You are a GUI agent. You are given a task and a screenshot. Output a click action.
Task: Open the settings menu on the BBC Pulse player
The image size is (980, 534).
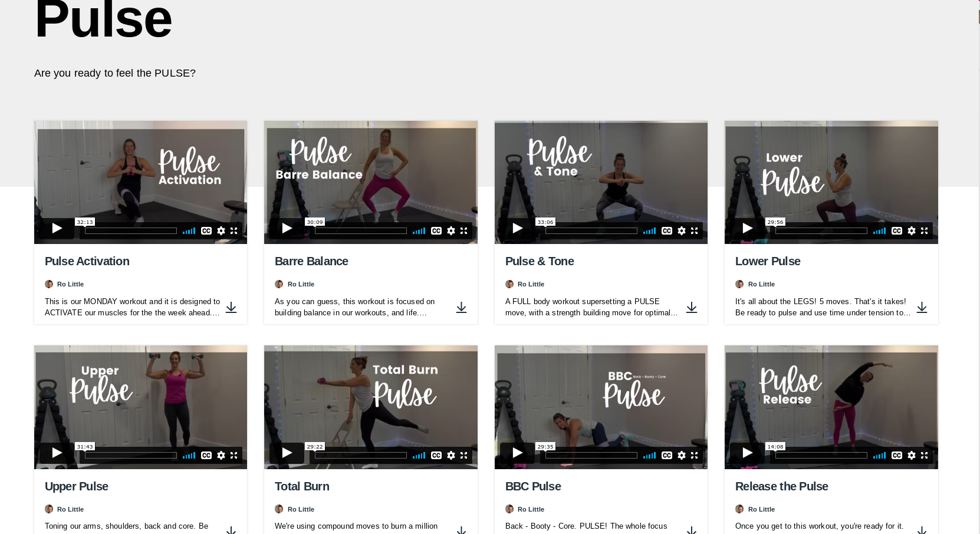(x=680, y=455)
